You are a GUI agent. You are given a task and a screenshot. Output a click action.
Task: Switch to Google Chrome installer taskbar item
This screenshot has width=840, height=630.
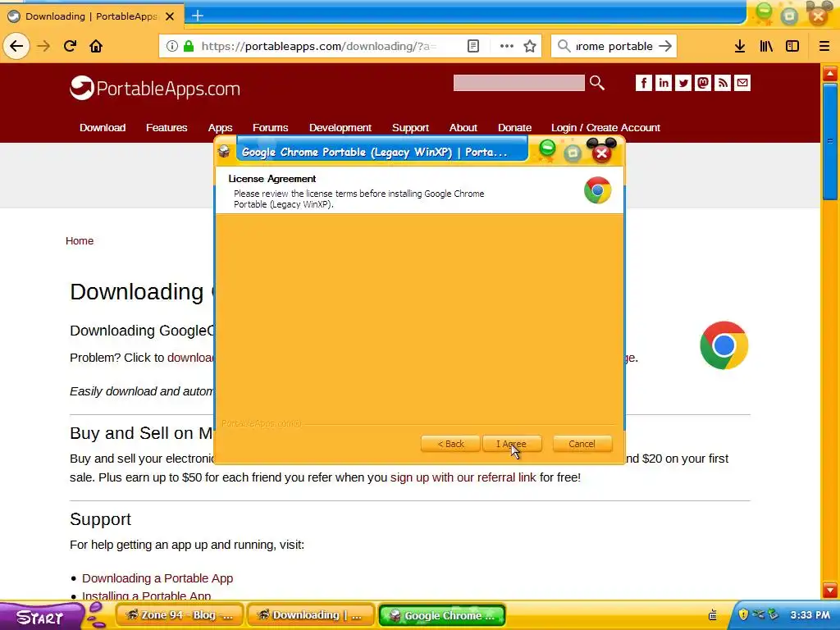442,615
